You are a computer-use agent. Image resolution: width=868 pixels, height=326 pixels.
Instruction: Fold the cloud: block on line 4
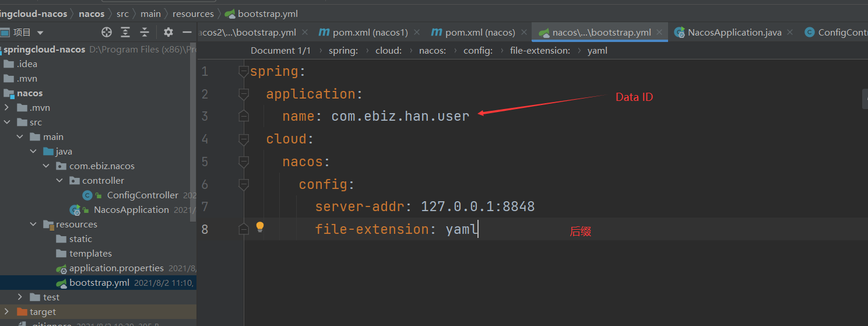coord(244,139)
